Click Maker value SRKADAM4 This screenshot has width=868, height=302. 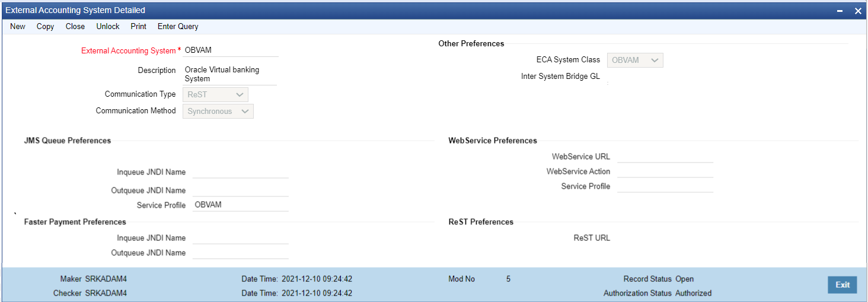(x=106, y=279)
